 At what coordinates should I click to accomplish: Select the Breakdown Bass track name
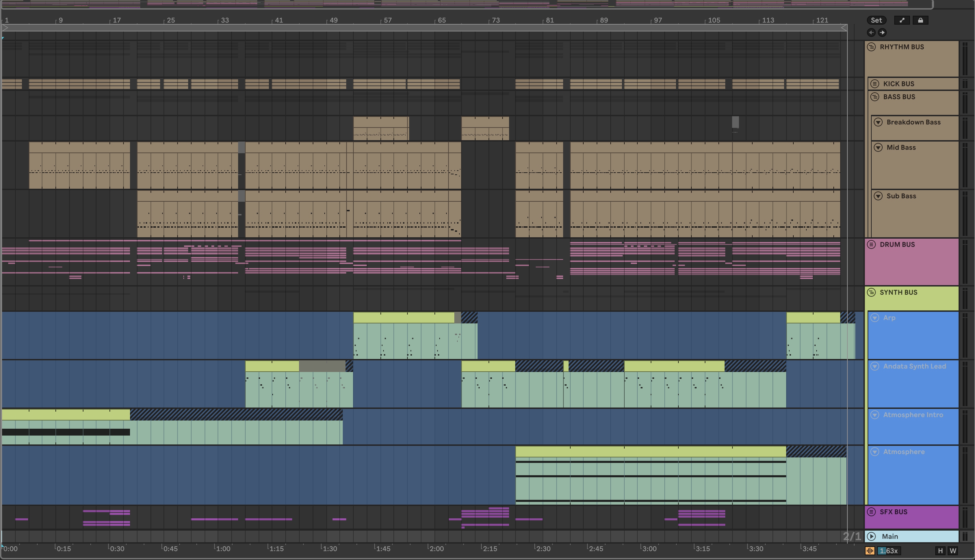click(x=913, y=122)
